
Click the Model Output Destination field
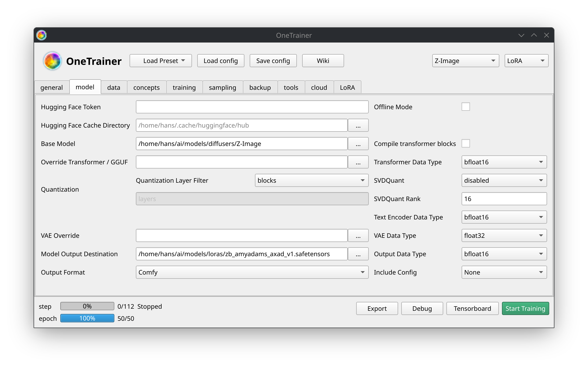click(x=242, y=254)
